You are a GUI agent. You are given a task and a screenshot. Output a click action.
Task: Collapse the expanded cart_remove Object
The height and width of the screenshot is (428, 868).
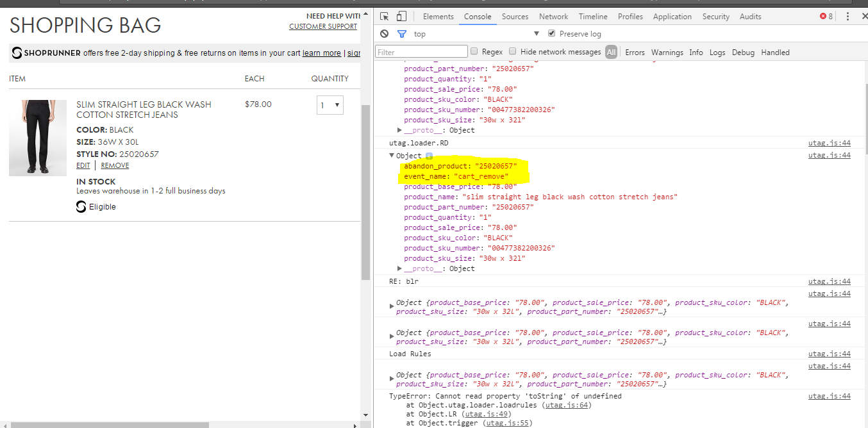point(392,156)
